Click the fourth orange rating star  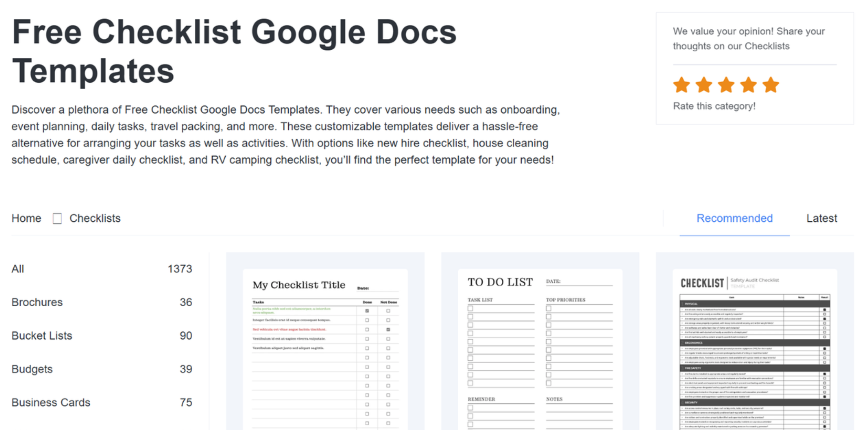point(749,85)
